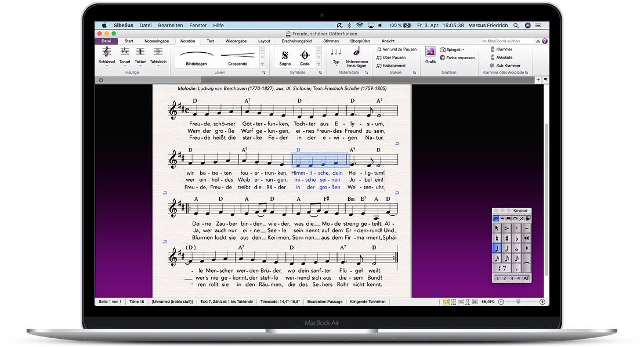This screenshot has width=644, height=347.
Task: Open the Erscheinungsbild ribbon tab
Action: tap(296, 41)
